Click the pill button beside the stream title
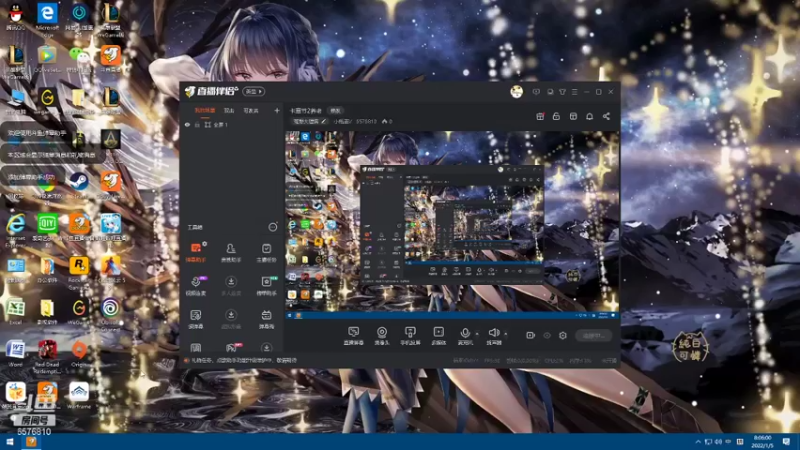Image resolution: width=800 pixels, height=450 pixels. point(335,110)
